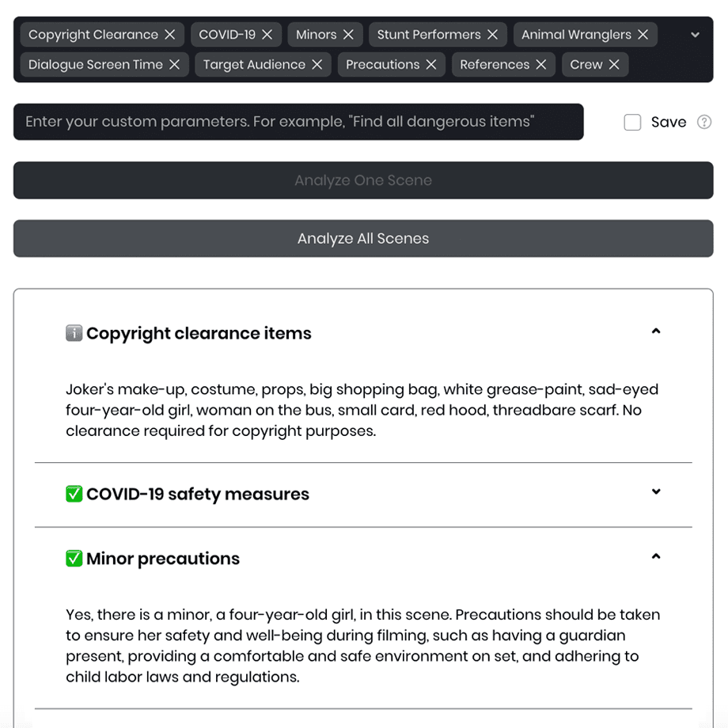
Task: Remove the Target Audience filter tag
Action: tap(318, 64)
